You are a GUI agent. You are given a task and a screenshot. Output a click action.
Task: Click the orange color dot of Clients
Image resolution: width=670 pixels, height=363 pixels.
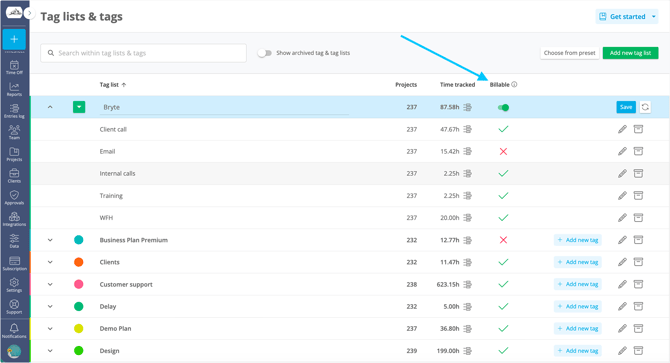coord(79,262)
